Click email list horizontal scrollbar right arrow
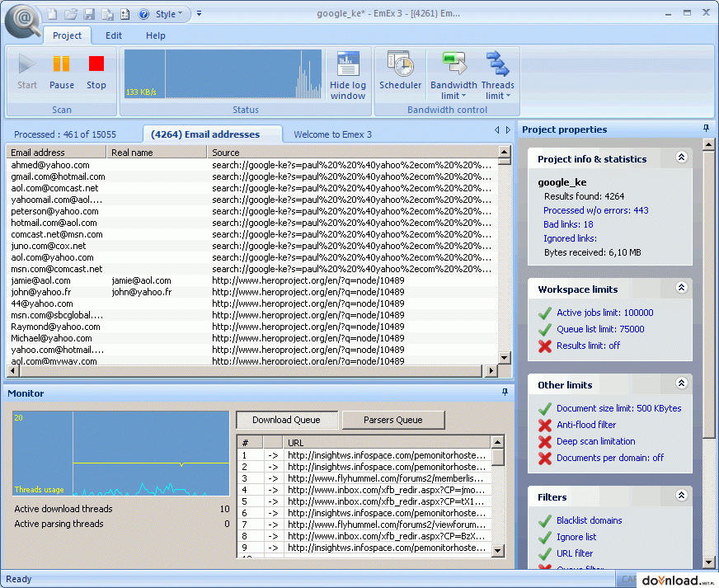The width and height of the screenshot is (719, 588). [491, 370]
